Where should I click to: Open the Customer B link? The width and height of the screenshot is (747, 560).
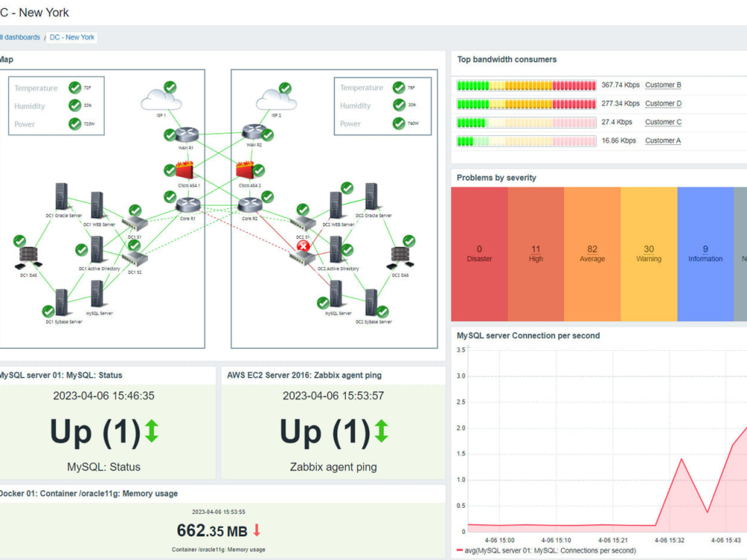(663, 85)
